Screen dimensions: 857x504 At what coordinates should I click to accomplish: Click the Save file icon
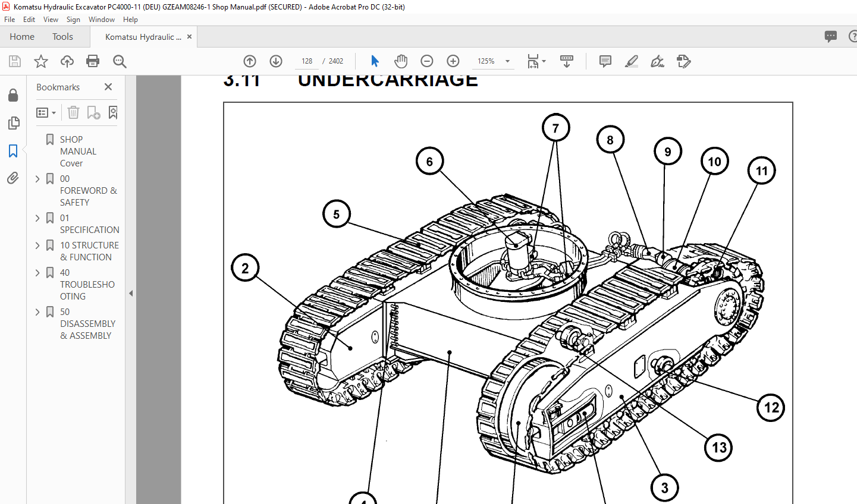(x=15, y=61)
